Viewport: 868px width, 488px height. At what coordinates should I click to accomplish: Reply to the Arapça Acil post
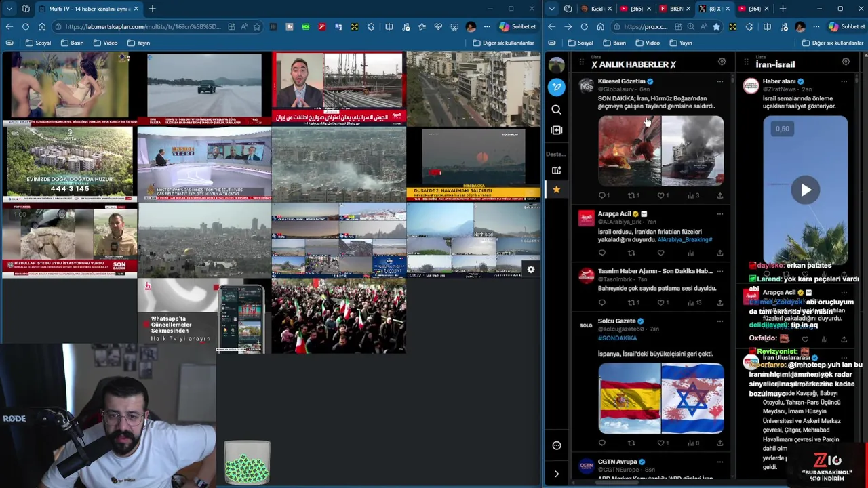pos(601,253)
